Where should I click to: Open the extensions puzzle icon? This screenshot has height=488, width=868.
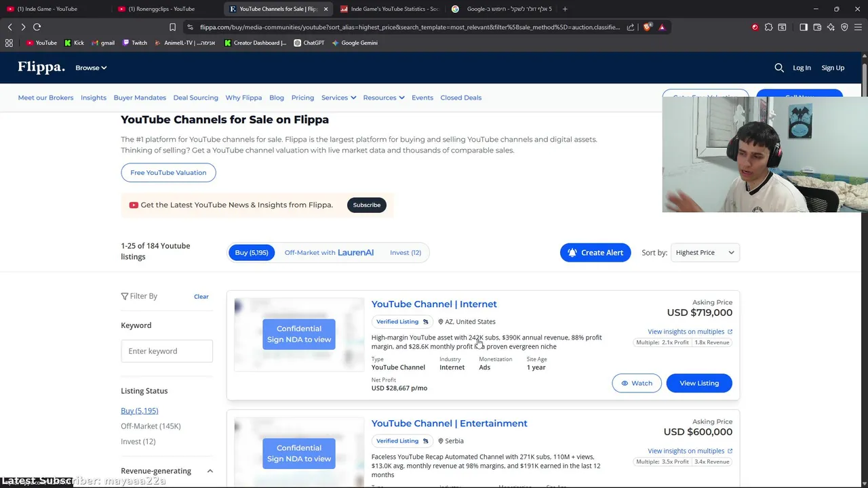click(768, 27)
